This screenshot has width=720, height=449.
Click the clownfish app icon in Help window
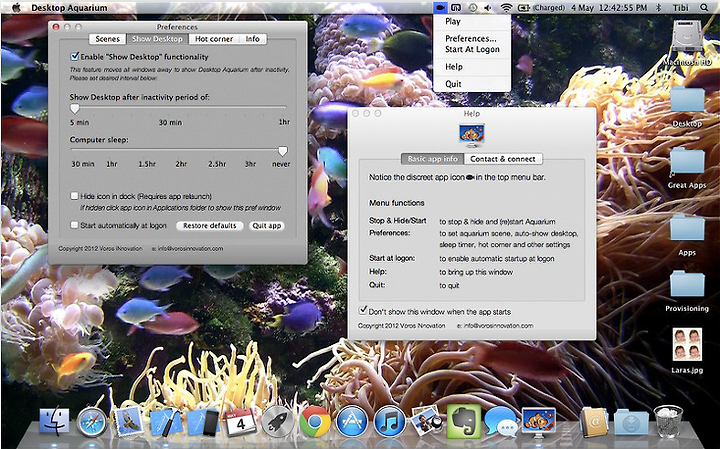(472, 135)
